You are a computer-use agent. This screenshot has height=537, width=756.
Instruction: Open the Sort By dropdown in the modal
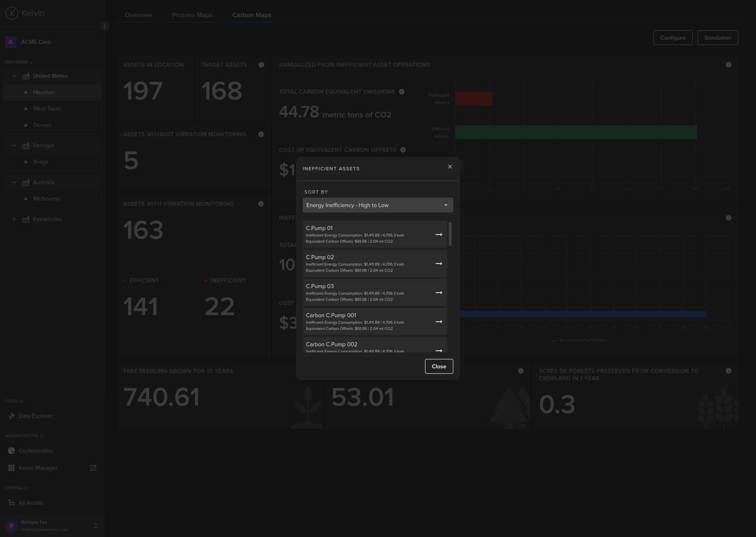[x=377, y=205]
